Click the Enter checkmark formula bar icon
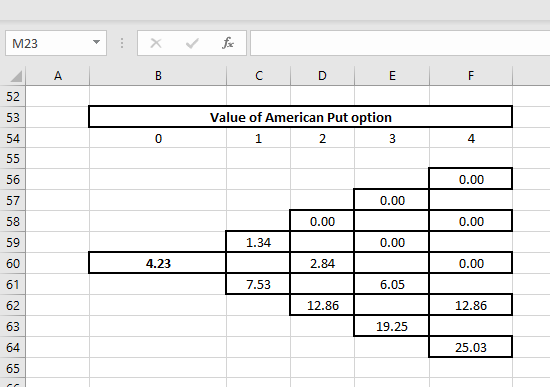This screenshot has width=550, height=387. [192, 43]
